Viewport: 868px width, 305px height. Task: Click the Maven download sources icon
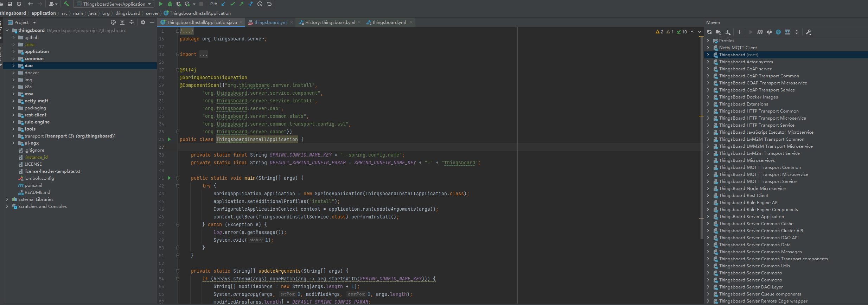pyautogui.click(x=728, y=32)
